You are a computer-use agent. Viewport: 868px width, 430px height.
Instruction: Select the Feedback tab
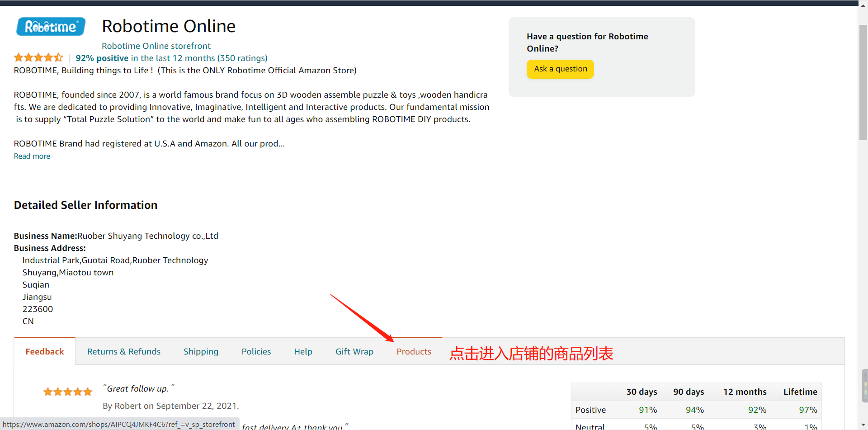coord(45,351)
